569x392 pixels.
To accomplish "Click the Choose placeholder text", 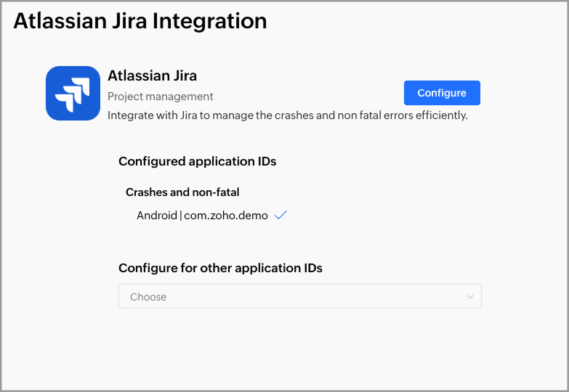I will [148, 297].
